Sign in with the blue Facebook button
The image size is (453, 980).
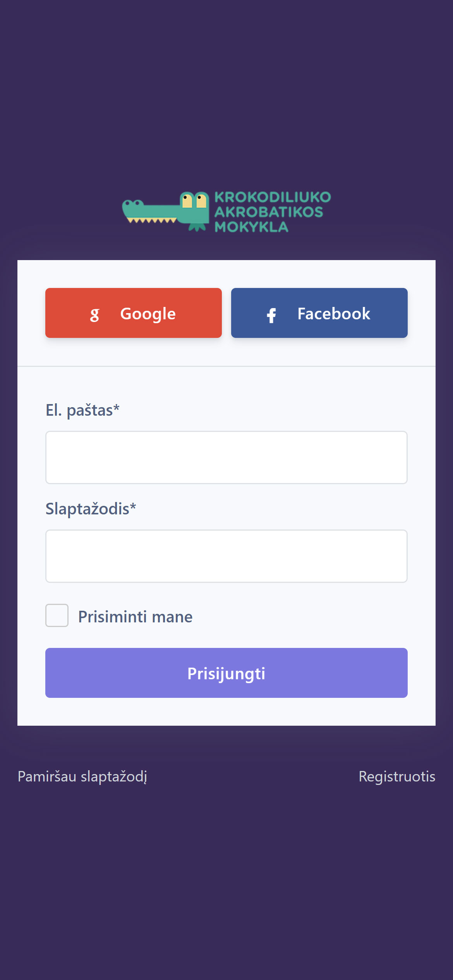tap(319, 313)
